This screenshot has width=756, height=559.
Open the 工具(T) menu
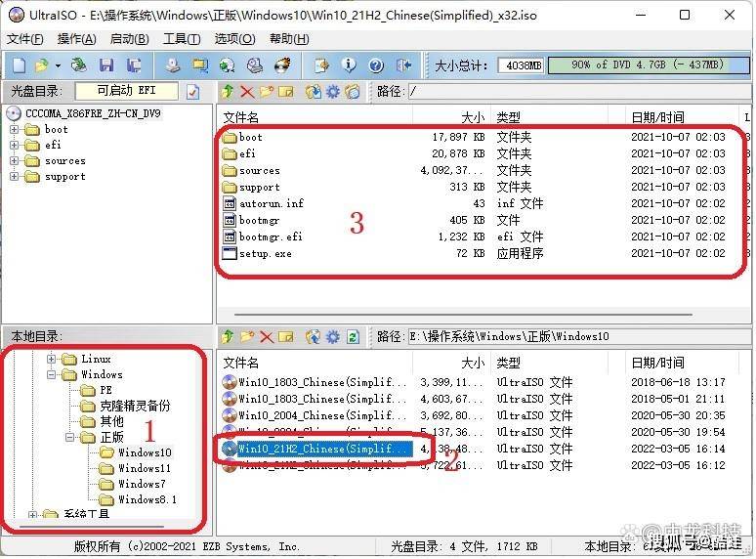tap(182, 39)
